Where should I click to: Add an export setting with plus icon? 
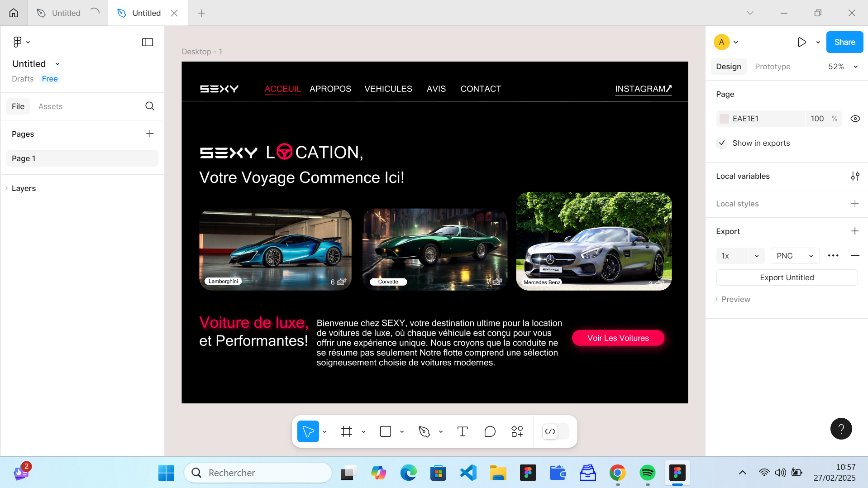[x=855, y=231]
